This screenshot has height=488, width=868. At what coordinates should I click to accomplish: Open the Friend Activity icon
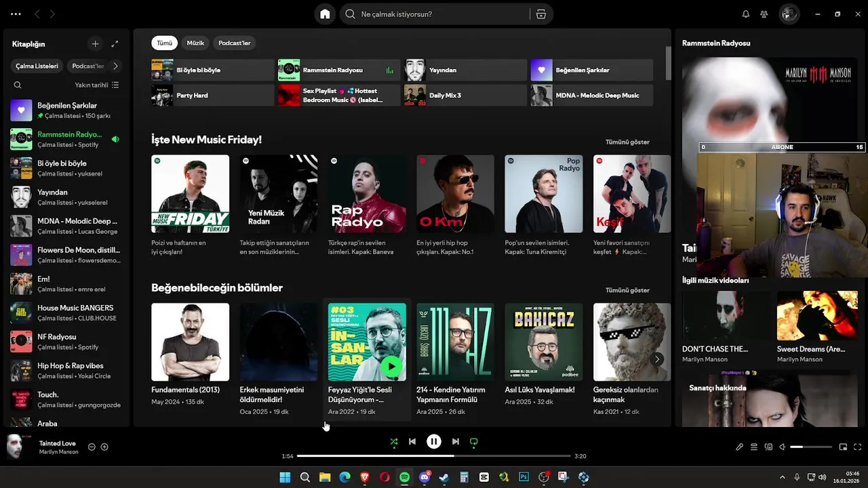(764, 14)
